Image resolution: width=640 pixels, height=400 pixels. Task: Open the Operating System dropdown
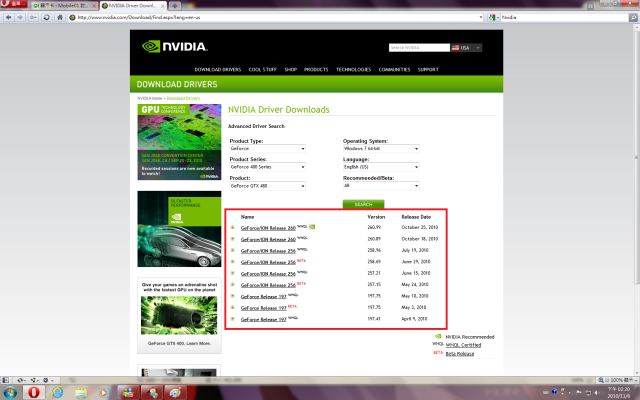pyautogui.click(x=381, y=149)
